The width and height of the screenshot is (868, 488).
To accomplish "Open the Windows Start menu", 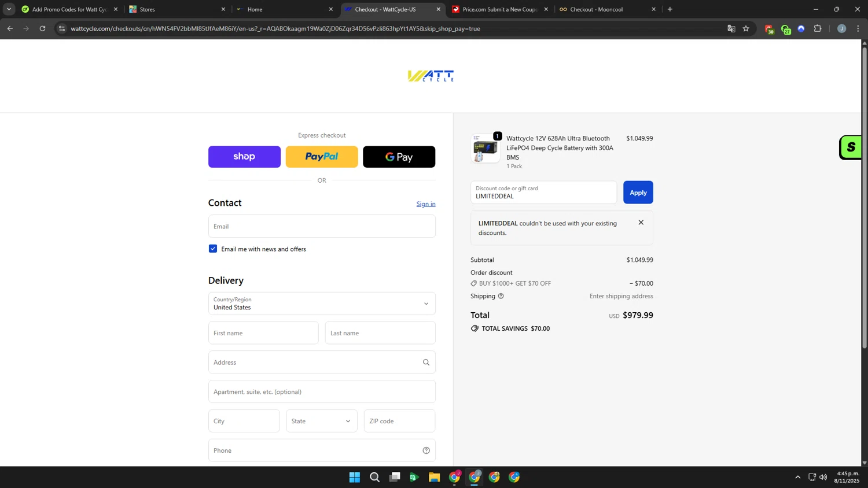I will (x=355, y=477).
